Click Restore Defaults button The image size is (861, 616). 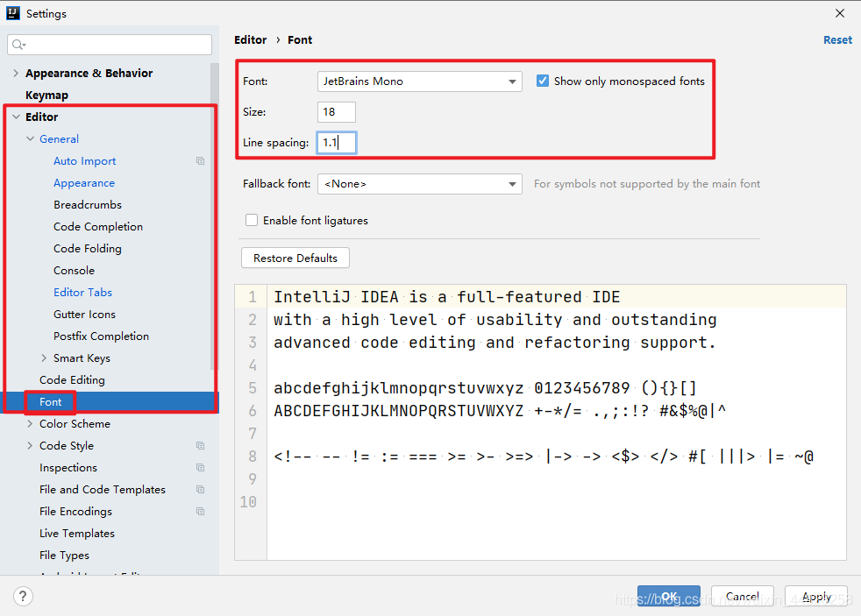tap(295, 258)
